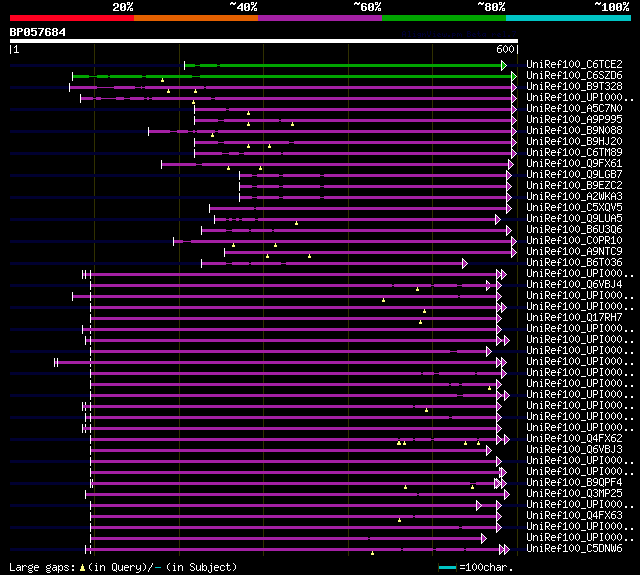This screenshot has width=640, height=575.
Task: Click the purple ~60% color legend segment
Action: coord(320,18)
